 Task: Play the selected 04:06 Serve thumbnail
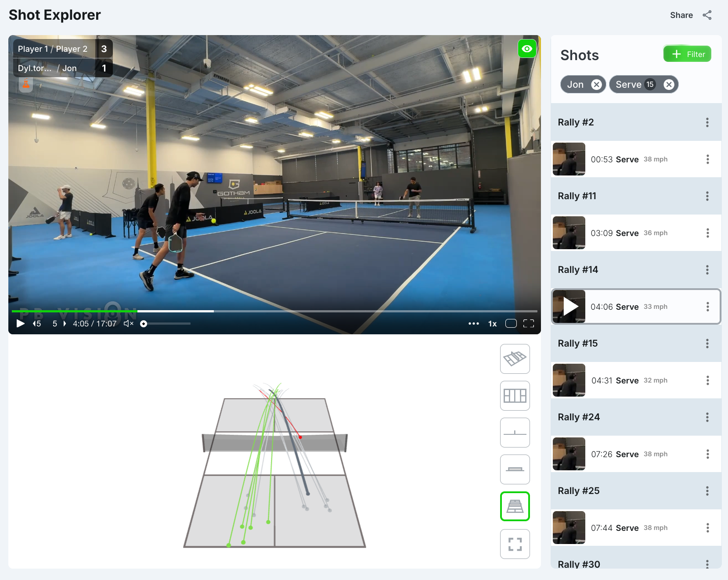pyautogui.click(x=569, y=306)
